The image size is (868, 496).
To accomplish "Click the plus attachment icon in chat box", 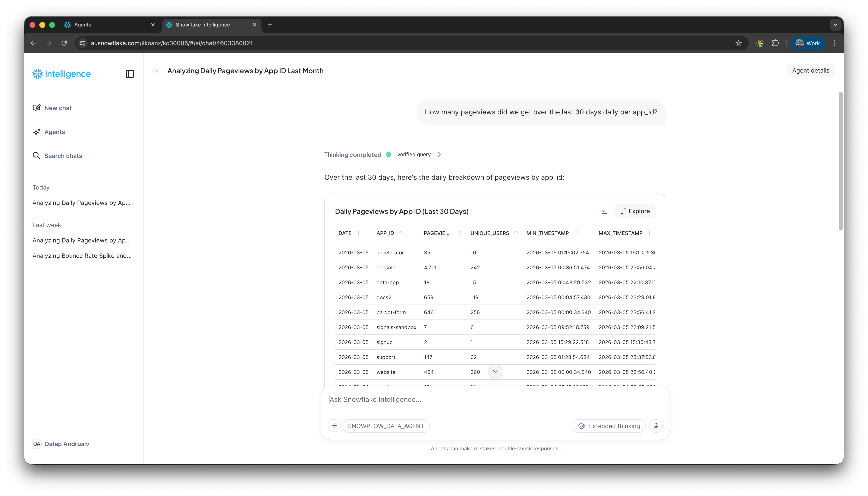I will (x=334, y=426).
